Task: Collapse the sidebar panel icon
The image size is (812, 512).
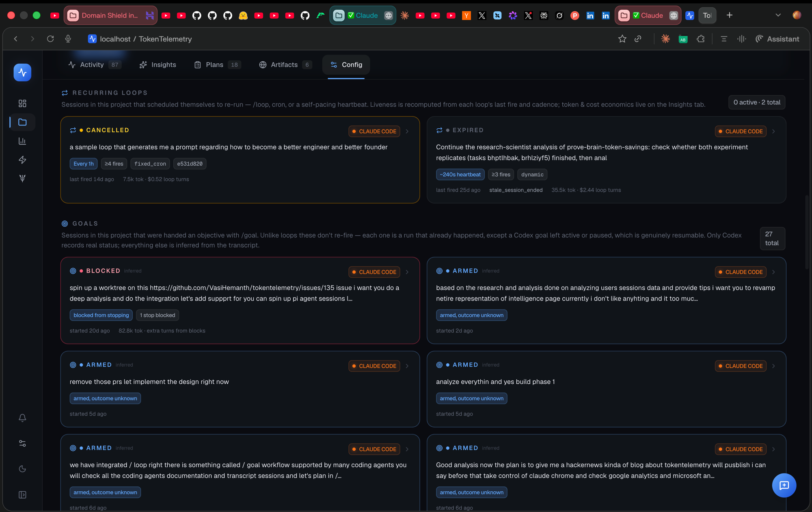Action: coord(22,495)
